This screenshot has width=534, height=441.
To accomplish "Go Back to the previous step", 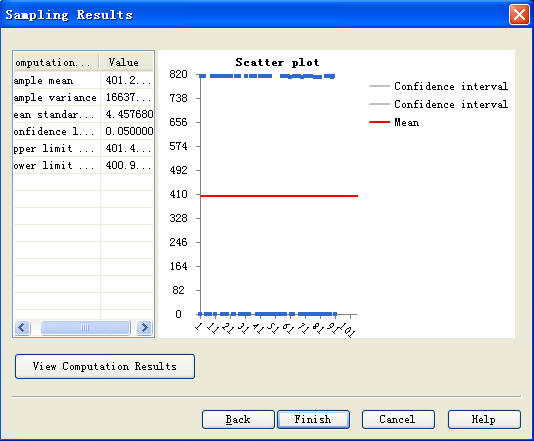I will tap(238, 419).
